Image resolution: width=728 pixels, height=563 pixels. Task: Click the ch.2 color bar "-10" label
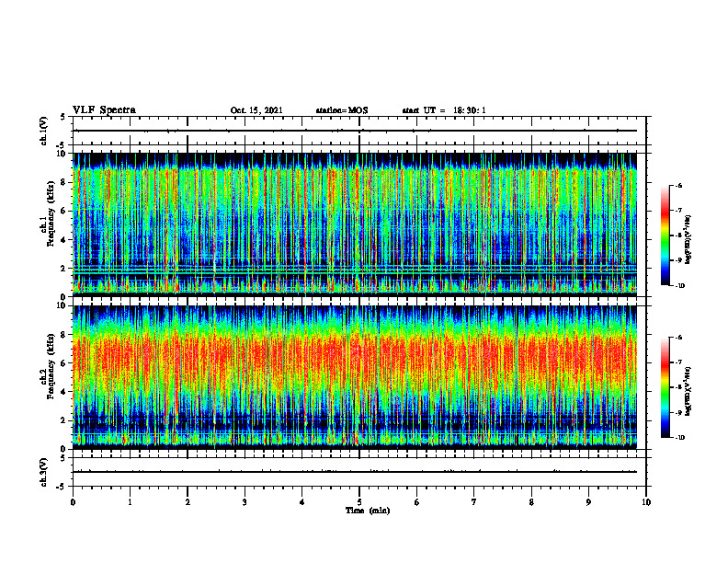[679, 438]
